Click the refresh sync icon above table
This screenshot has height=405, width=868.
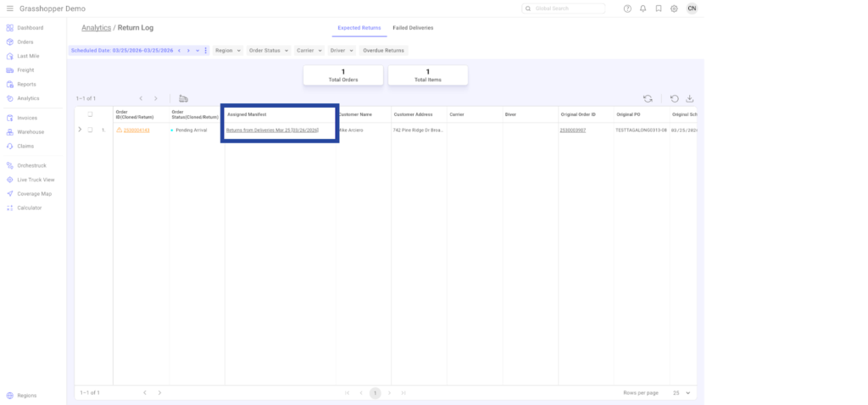(x=648, y=98)
